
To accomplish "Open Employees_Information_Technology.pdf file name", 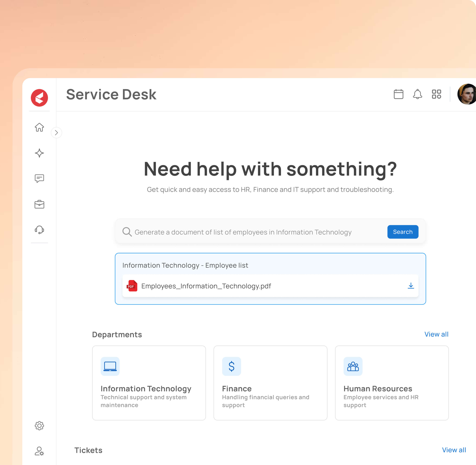I will point(206,286).
